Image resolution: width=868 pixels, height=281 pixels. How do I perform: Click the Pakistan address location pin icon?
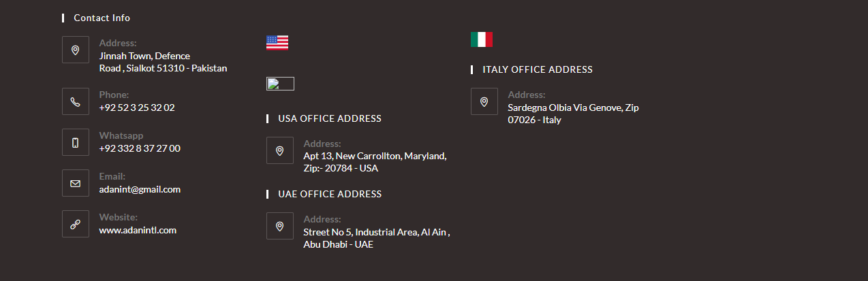click(76, 50)
